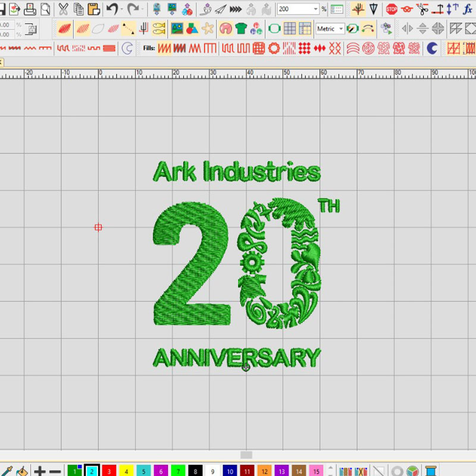The width and height of the screenshot is (476, 476).
Task: Open the Undo history dropdown arrow
Action: pyautogui.click(x=122, y=9)
